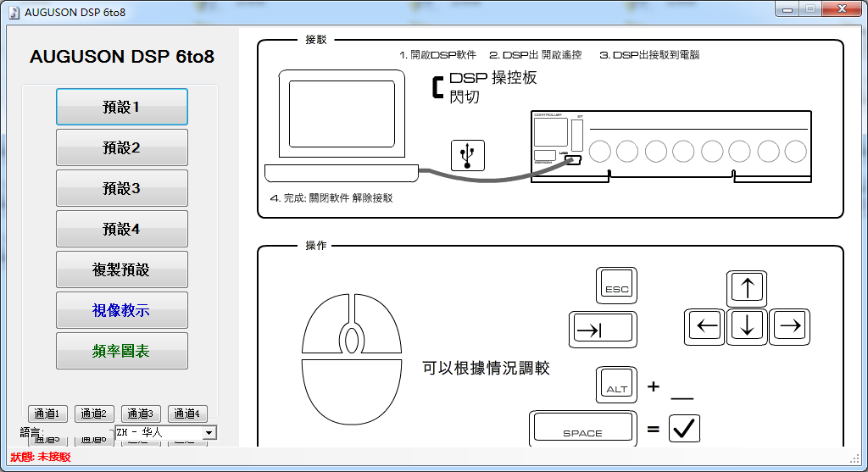
Task: Click the laptop computer illustration
Action: (342, 125)
